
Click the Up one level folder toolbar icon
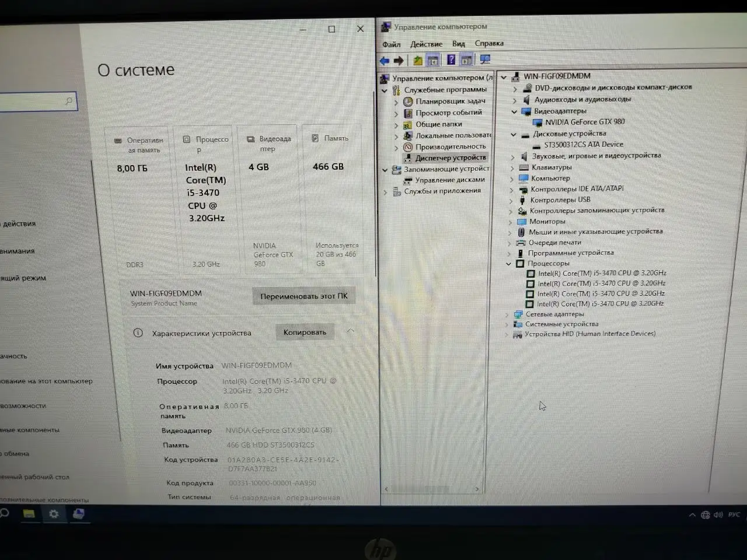pyautogui.click(x=418, y=60)
